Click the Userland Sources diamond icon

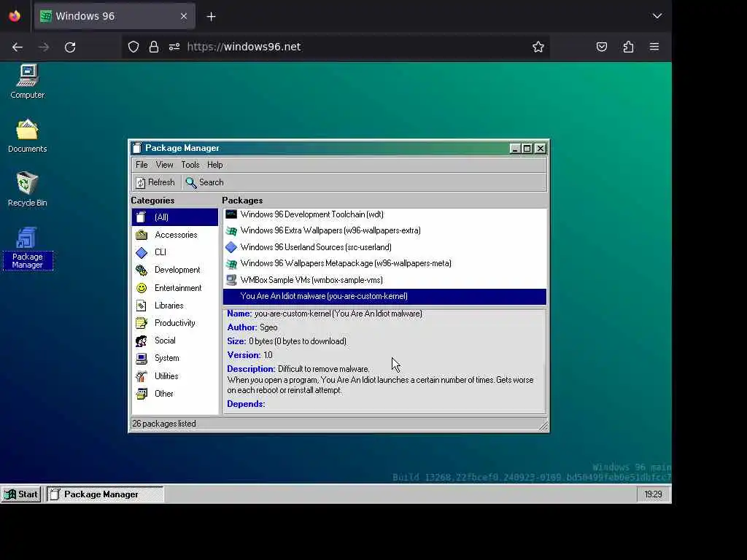coord(231,247)
